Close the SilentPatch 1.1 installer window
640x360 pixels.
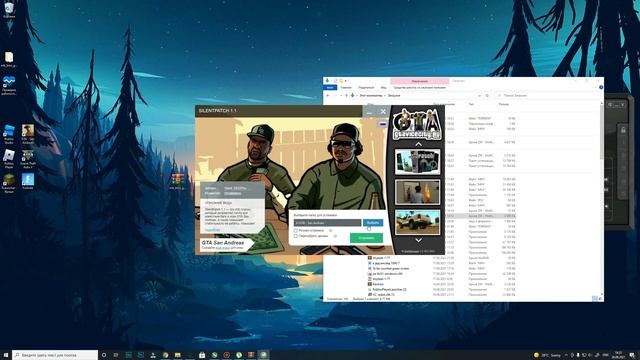tap(383, 111)
